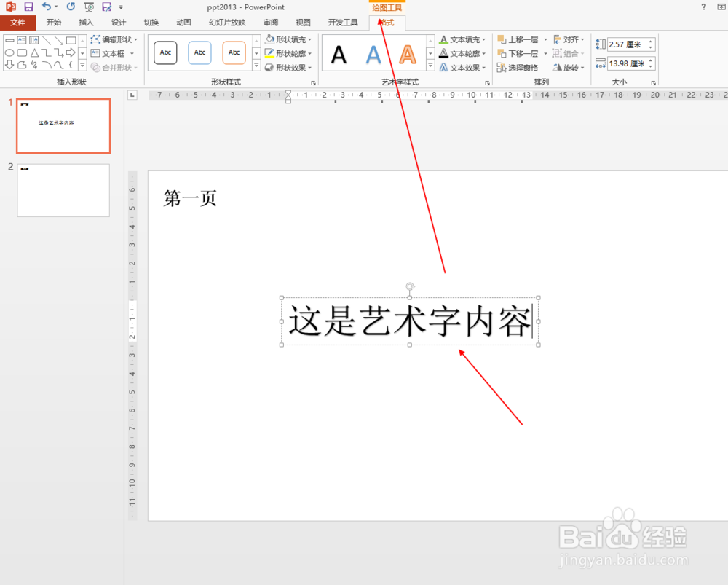This screenshot has height=585, width=728.
Task: Select the oval shape in Insert Shapes
Action: [x=8, y=52]
